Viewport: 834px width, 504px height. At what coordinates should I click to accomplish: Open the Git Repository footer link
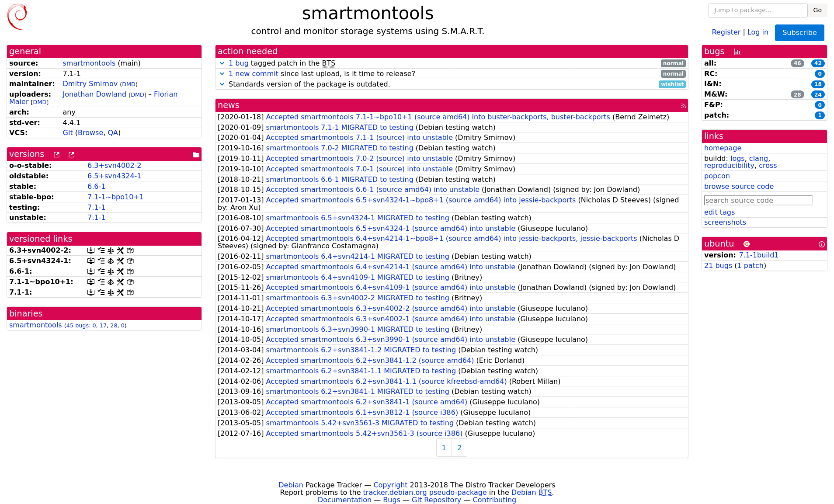tap(436, 500)
